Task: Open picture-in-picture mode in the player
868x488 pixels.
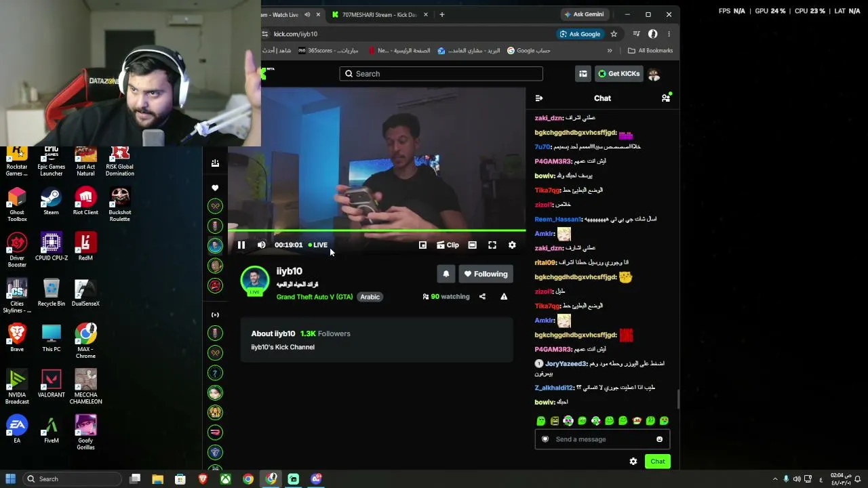Action: [422, 245]
